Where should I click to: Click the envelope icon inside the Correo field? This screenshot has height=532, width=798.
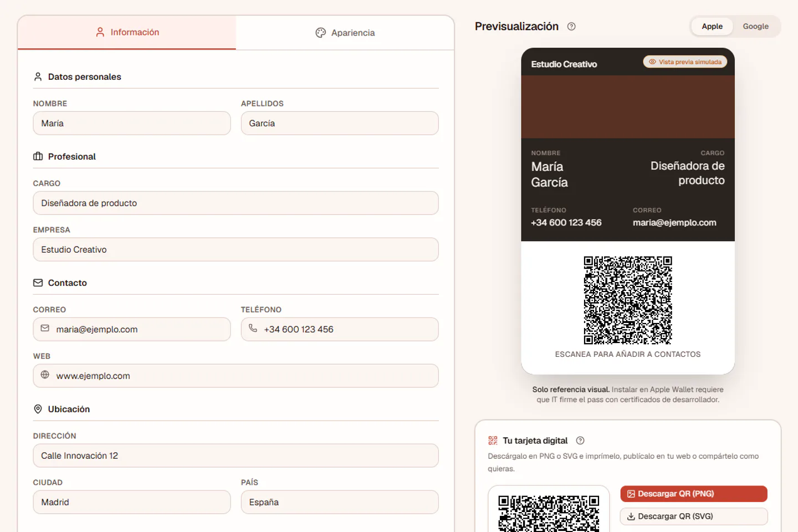(45, 329)
